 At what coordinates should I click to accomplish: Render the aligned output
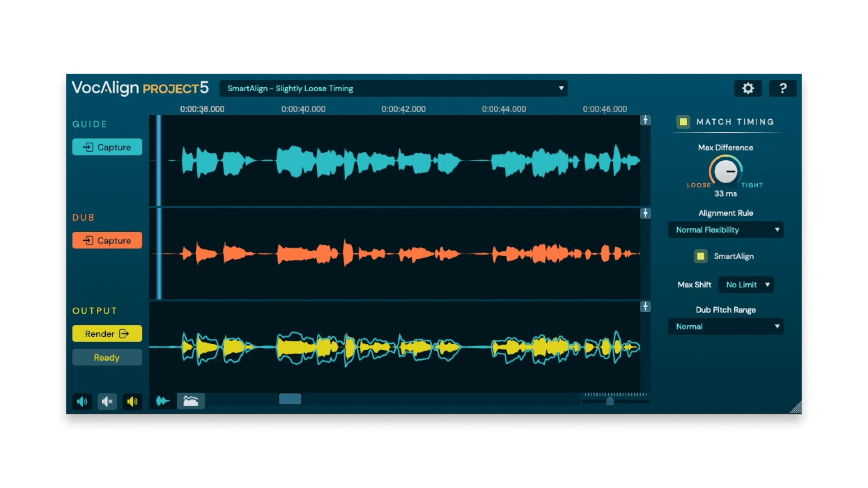coord(107,333)
